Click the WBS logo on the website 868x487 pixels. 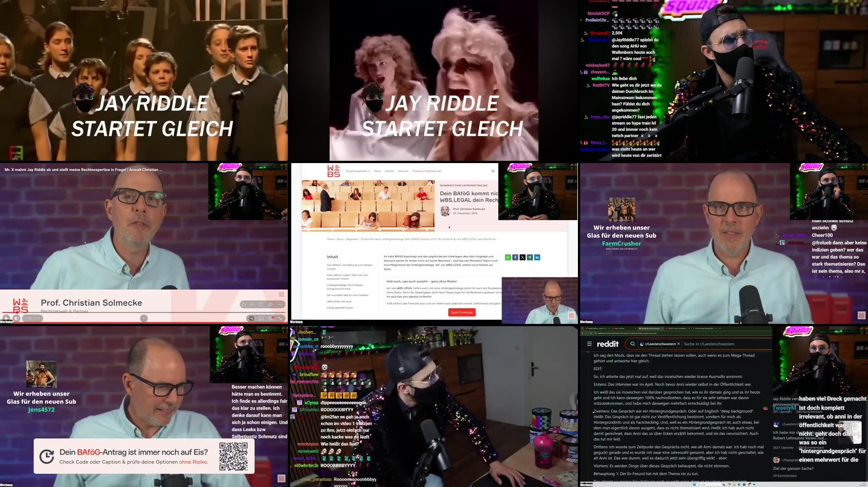[x=334, y=171]
